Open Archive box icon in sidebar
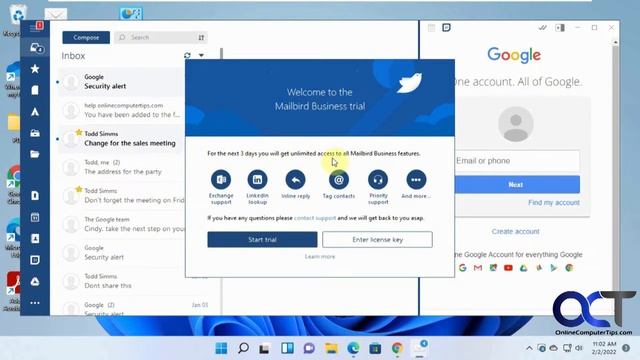 click(35, 133)
